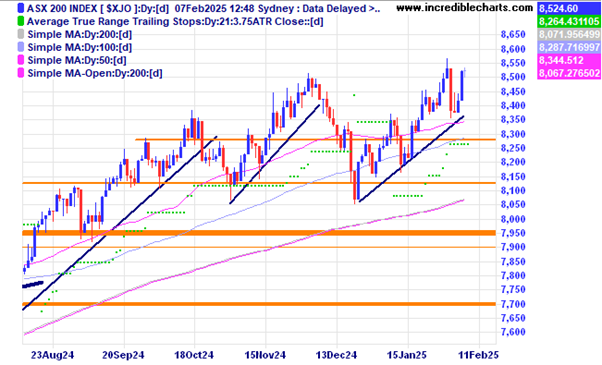Click the 13Dec24 date axis label

click(x=336, y=355)
